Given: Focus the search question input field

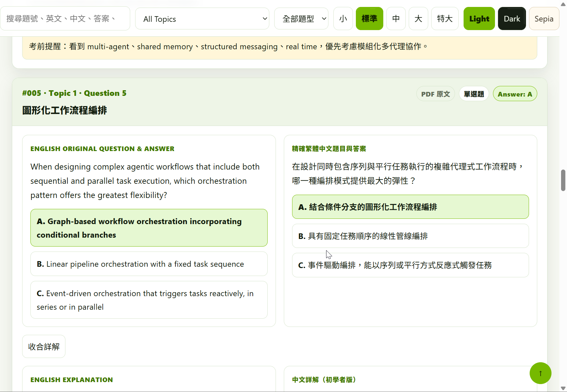Looking at the screenshot, I should 65,19.
